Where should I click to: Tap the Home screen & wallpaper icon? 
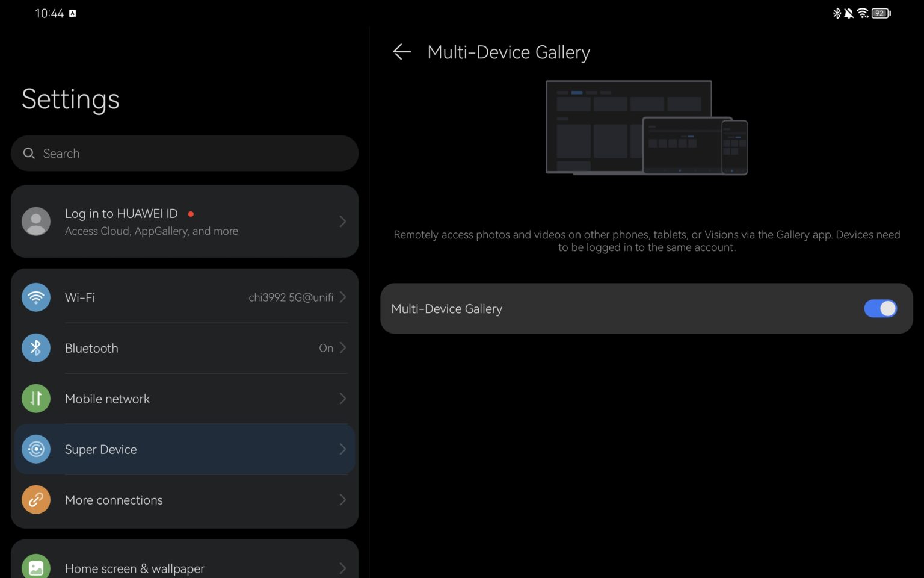click(36, 567)
